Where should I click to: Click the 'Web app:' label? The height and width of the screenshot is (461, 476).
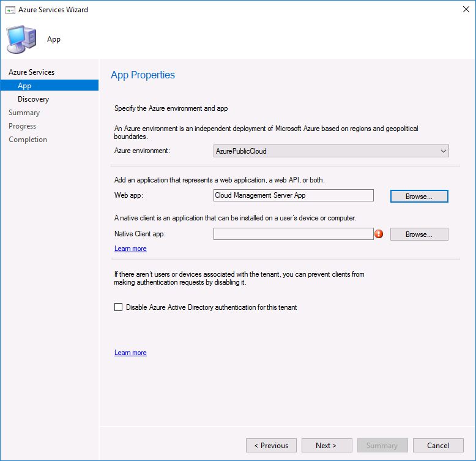pos(128,195)
